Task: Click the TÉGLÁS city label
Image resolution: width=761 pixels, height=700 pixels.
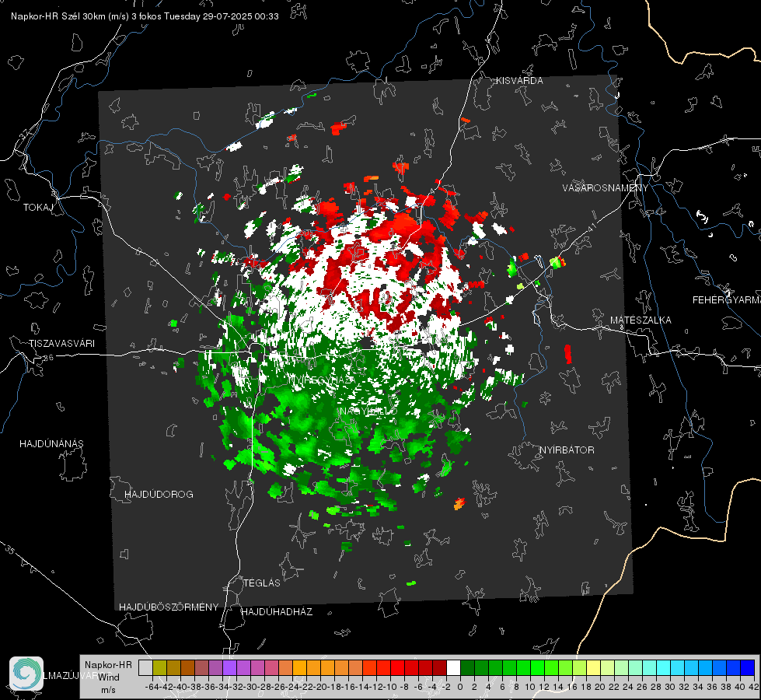Action: (262, 583)
